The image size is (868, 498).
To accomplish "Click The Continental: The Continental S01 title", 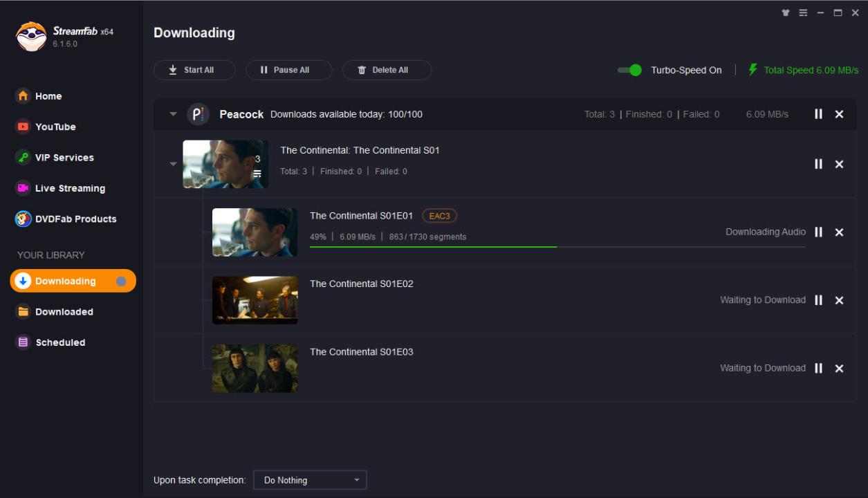I will [360, 150].
